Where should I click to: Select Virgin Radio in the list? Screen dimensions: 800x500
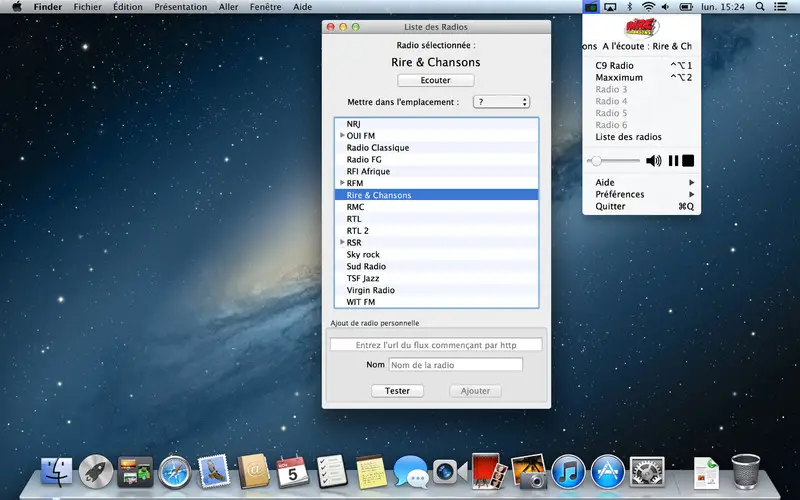[436, 290]
